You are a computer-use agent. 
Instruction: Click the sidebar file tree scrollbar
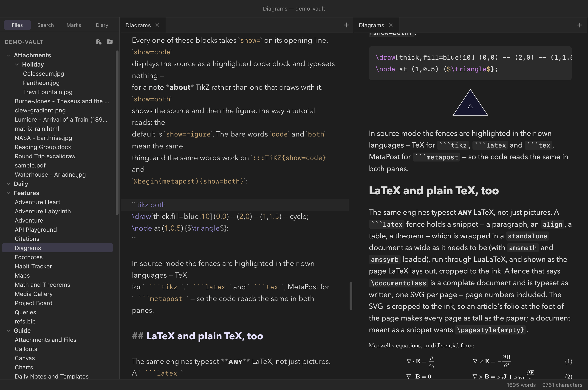(x=117, y=133)
